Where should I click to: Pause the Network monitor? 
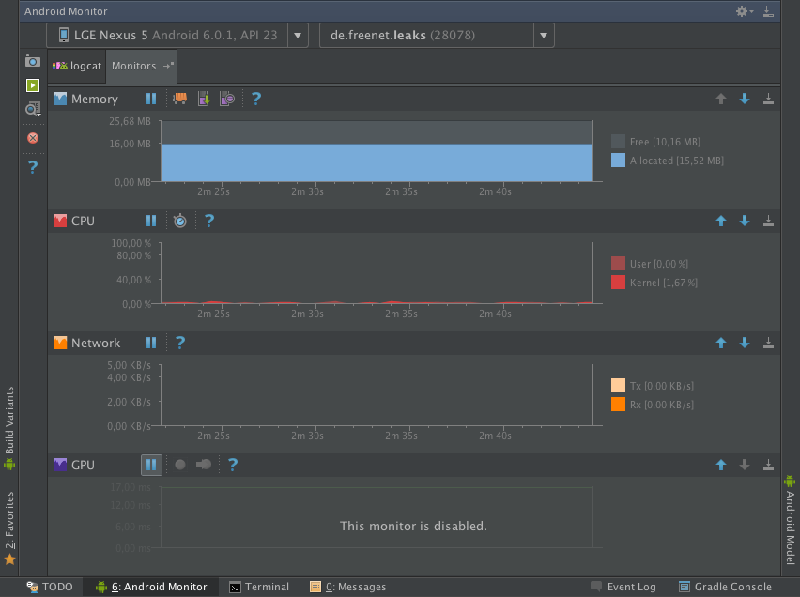click(x=151, y=342)
